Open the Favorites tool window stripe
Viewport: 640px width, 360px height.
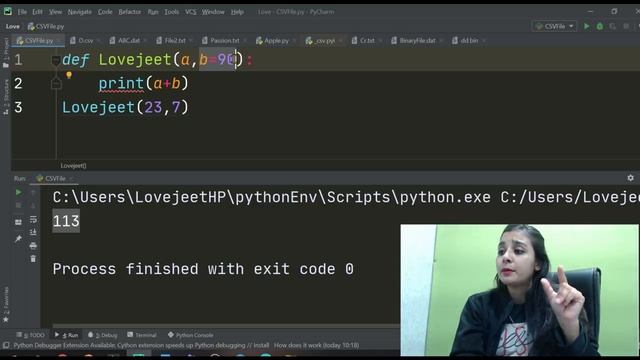coord(6,304)
